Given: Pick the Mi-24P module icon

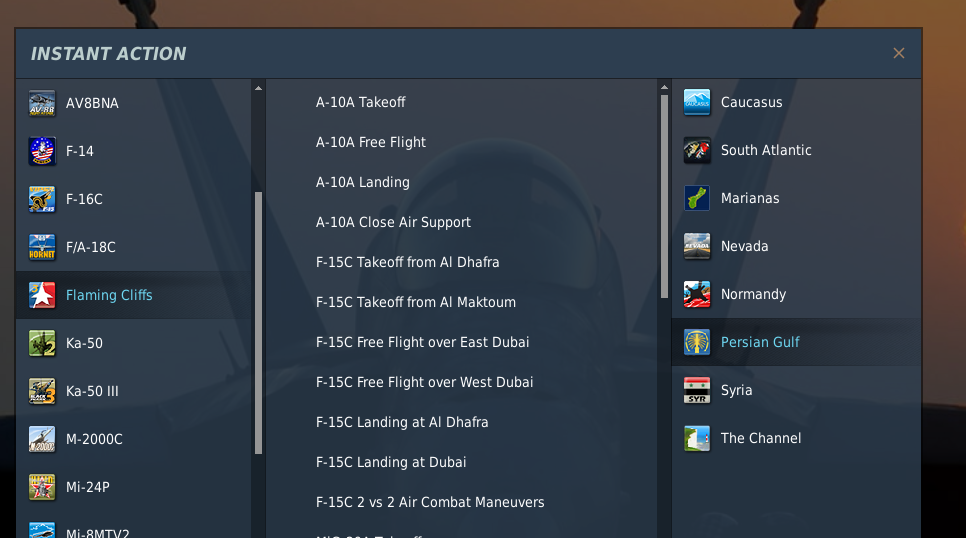Looking at the screenshot, I should tap(42, 487).
